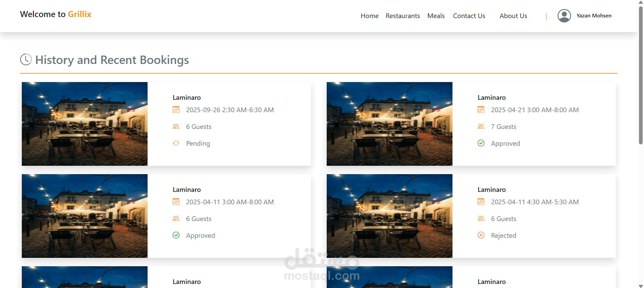
Task: Click approved checkmark icon in 7 Guests card
Action: coord(481,143)
